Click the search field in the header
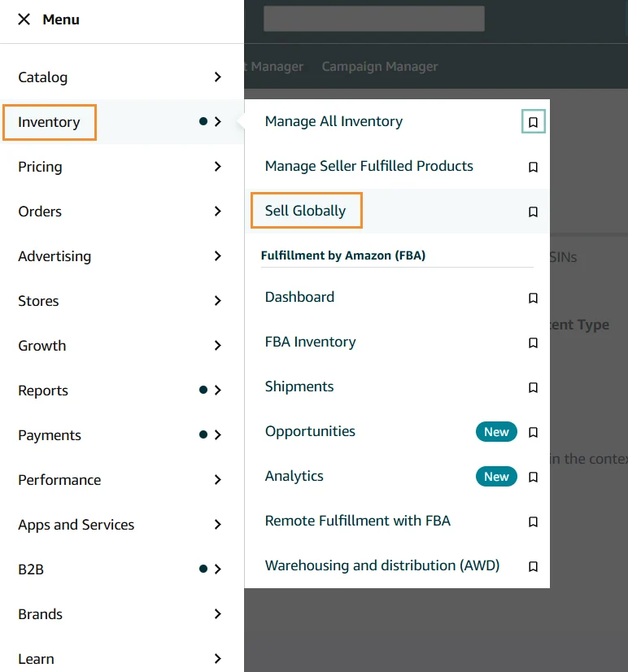 coord(374,19)
